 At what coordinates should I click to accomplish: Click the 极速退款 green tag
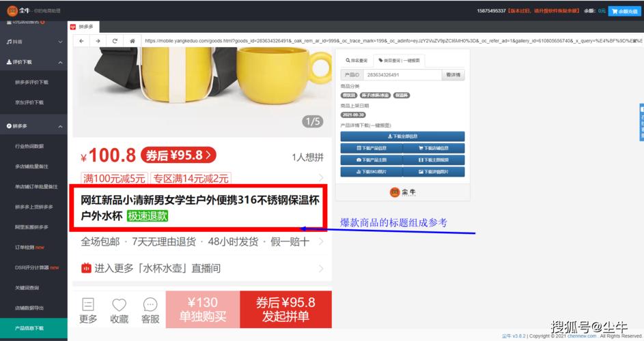pos(148,216)
